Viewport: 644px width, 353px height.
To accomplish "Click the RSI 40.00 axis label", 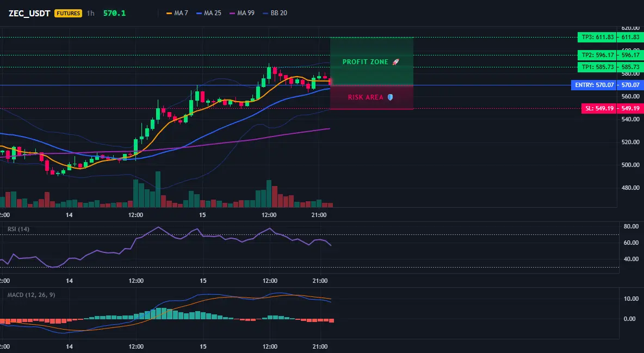I will (631, 259).
